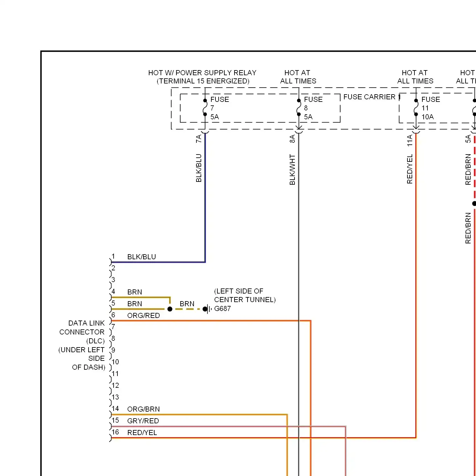The width and height of the screenshot is (476, 476).
Task: Select the (LEFT SIDE OF CENTER TUNNEL) note
Action: pyautogui.click(x=245, y=295)
